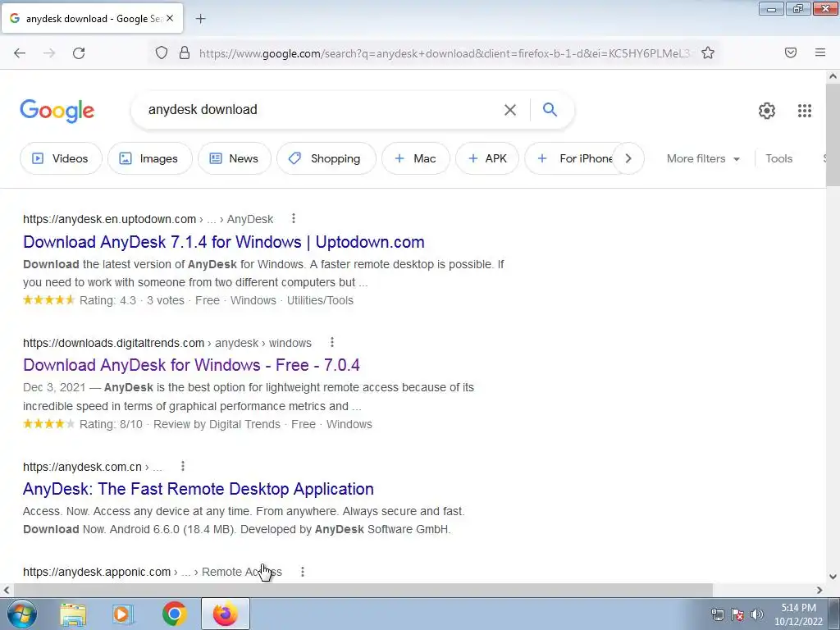Open the volume speaker tray icon
Viewport: 840px width, 630px height.
(x=757, y=614)
